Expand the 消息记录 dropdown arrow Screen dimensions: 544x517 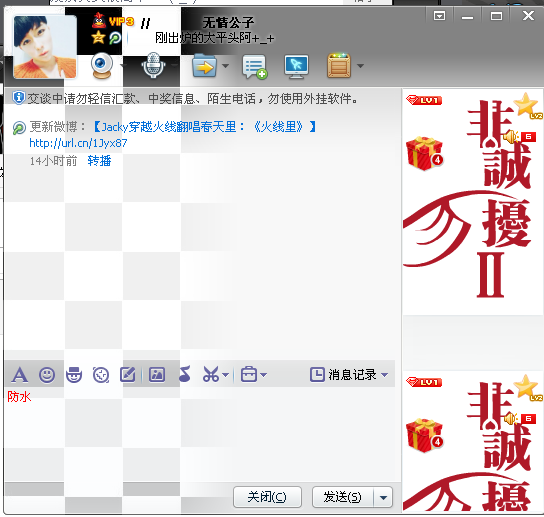pyautogui.click(x=384, y=375)
